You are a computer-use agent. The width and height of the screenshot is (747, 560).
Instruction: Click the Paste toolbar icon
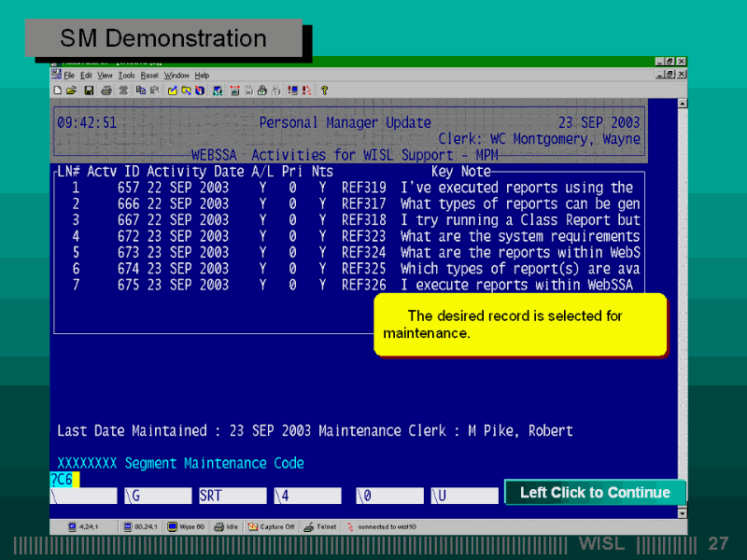pyautogui.click(x=153, y=91)
